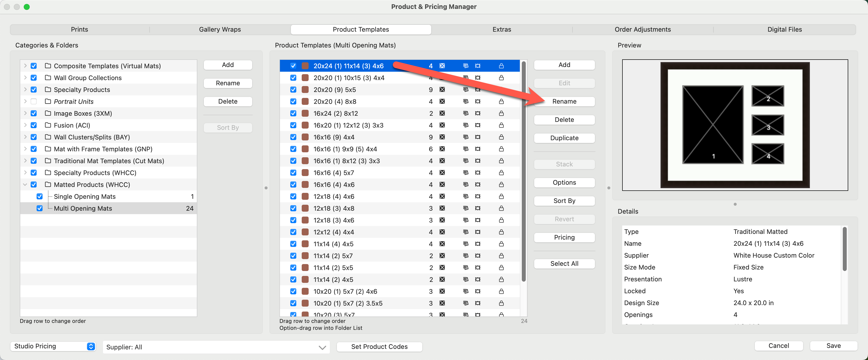Switch to the Gallery Wraps tab

pos(220,29)
